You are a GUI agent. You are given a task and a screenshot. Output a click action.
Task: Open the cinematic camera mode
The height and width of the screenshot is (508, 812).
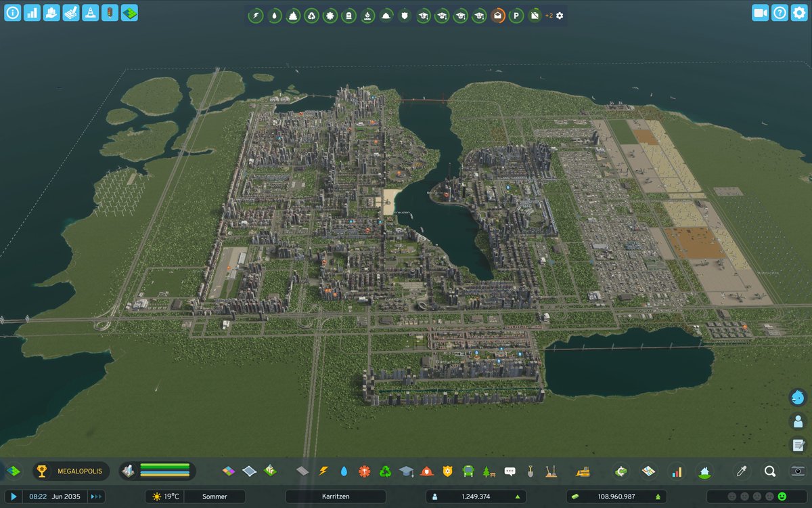[x=761, y=12]
